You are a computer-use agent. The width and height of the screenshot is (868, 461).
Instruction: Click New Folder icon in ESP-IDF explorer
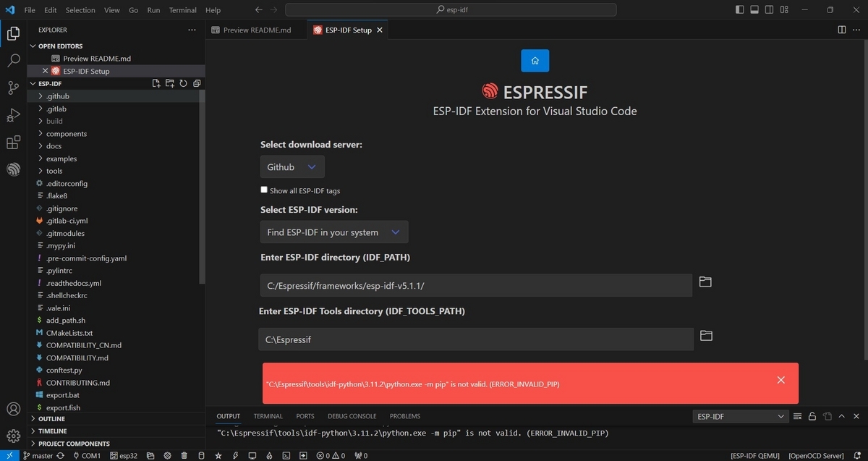click(x=170, y=83)
